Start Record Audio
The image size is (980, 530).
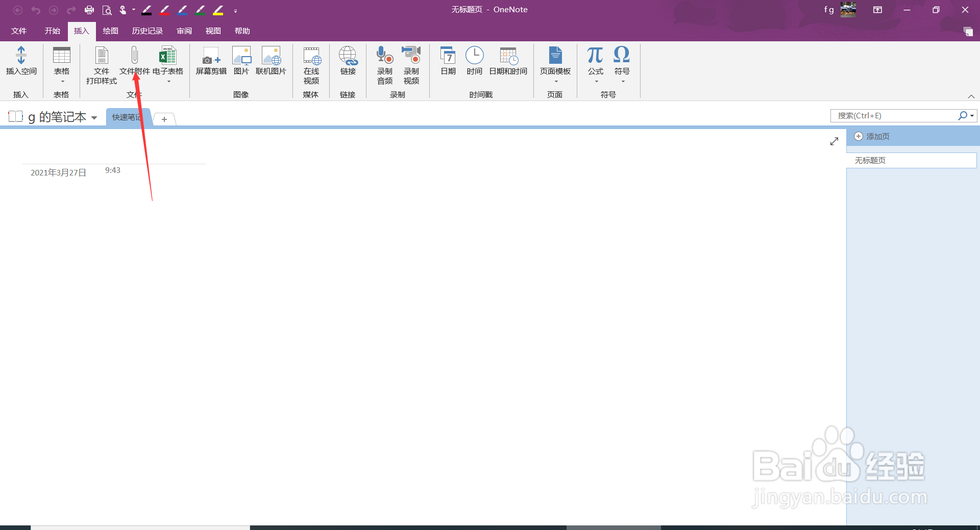click(x=385, y=65)
